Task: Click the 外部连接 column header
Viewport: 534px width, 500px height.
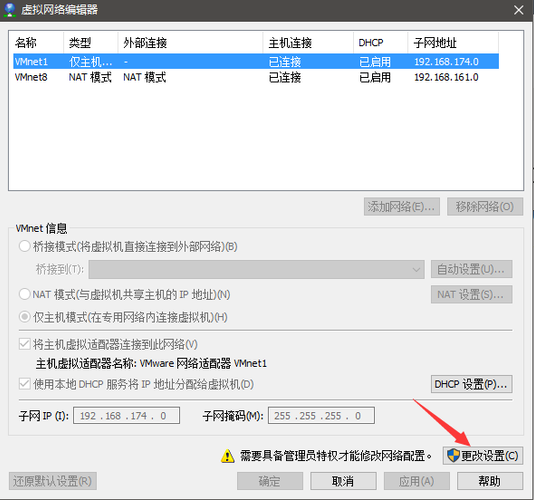Action: coord(190,43)
